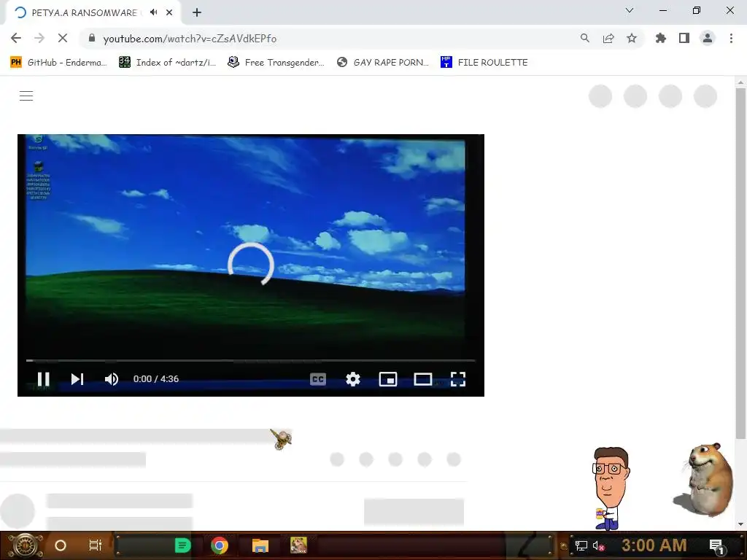Open the network icon in system tray
Image resolution: width=747 pixels, height=560 pixels.
pos(581,545)
